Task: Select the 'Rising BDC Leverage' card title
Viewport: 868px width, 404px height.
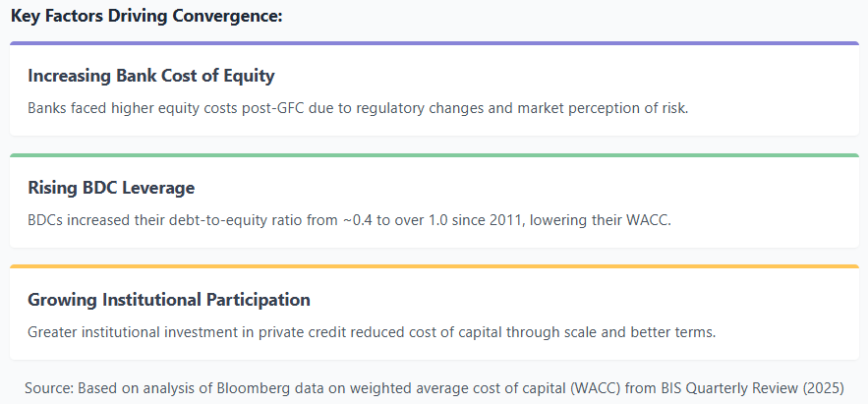Action: tap(111, 188)
